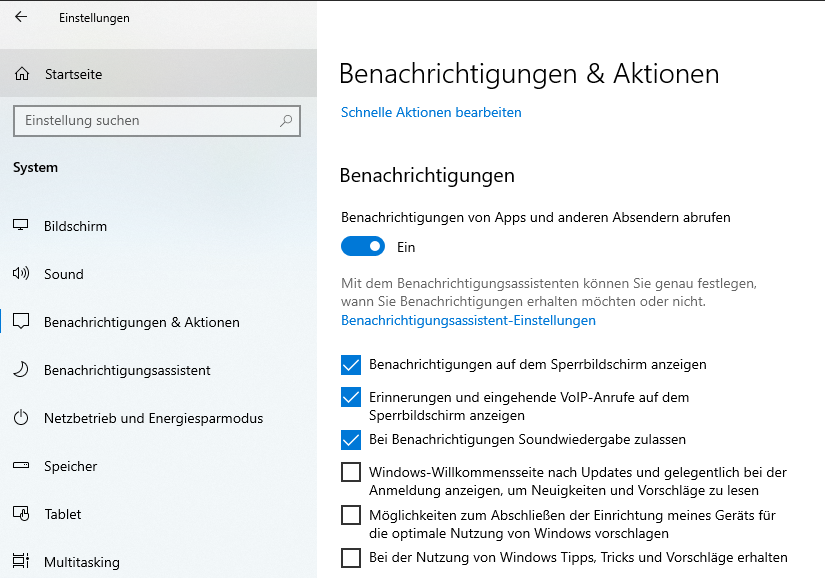Open Benachrichtigungsassistent settings page
The height and width of the screenshot is (578, 825).
point(158,370)
